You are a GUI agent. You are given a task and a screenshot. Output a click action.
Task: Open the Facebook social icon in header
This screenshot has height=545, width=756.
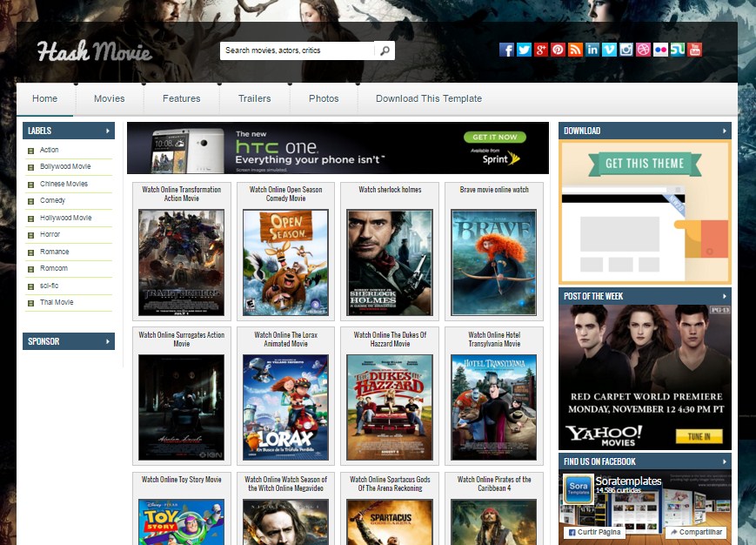506,50
